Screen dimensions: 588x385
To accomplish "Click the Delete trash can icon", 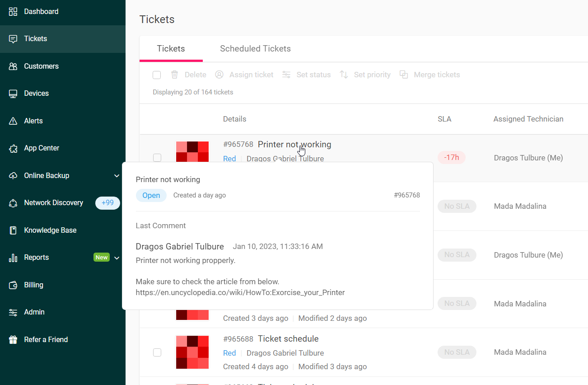I will point(174,75).
